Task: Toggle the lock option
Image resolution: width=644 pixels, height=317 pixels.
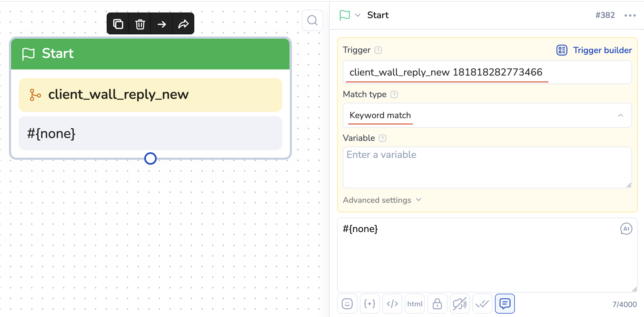Action: [437, 304]
